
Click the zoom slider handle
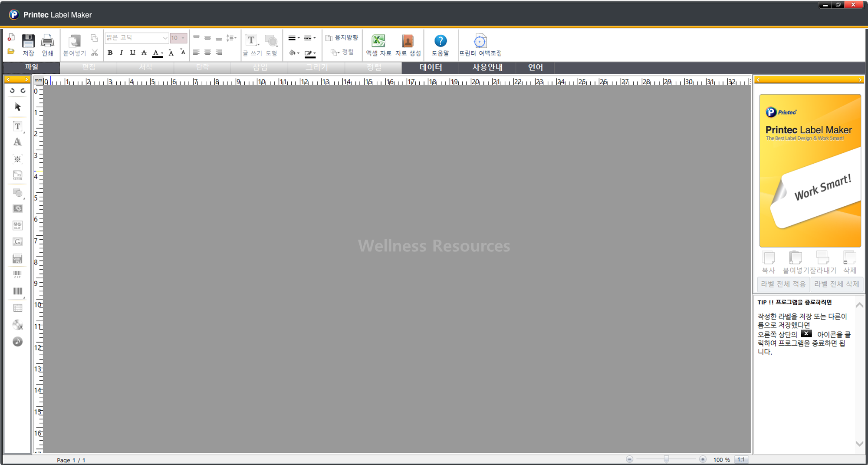666,459
